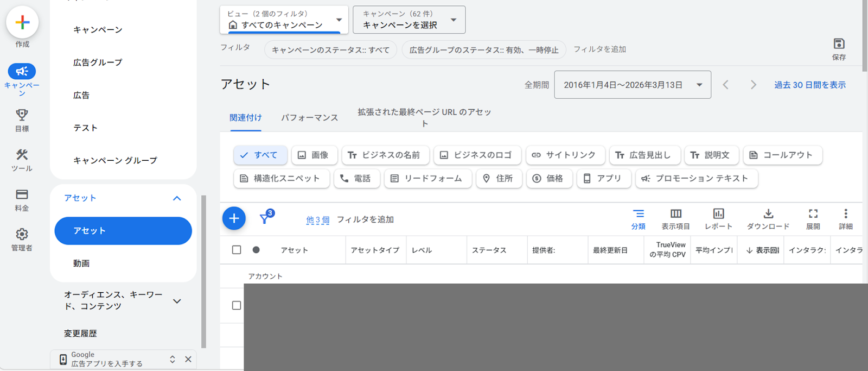Open テスト in the side menu
The image size is (868, 371).
click(x=85, y=128)
